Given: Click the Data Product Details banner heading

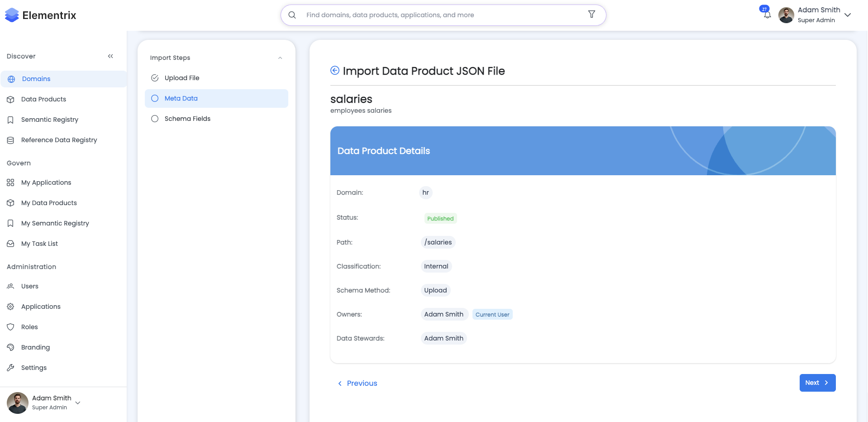Looking at the screenshot, I should [384, 151].
